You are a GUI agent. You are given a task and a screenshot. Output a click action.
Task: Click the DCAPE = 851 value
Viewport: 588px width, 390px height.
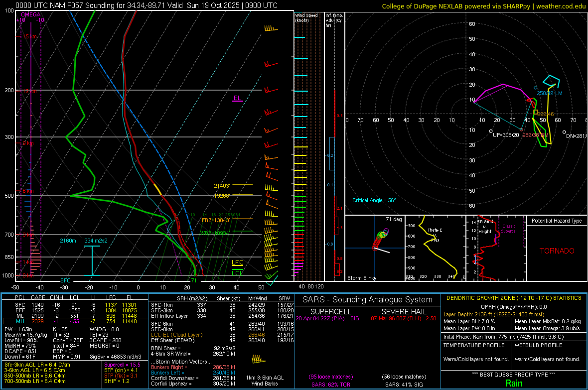tap(20, 351)
